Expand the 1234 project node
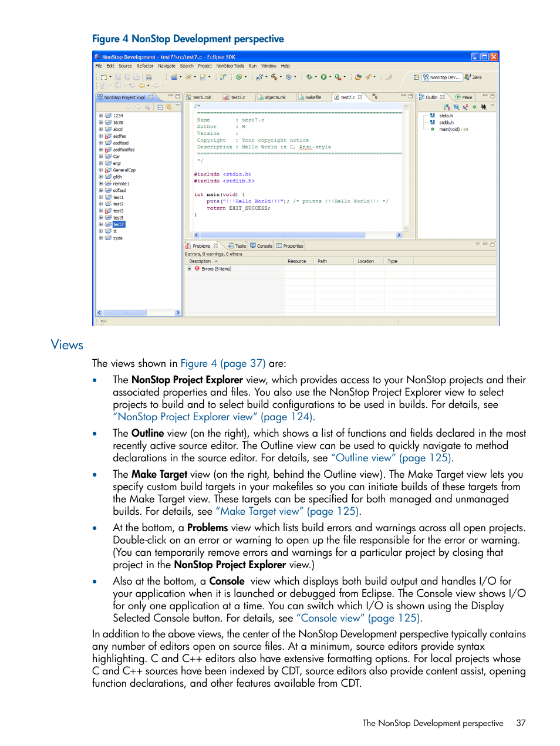 [101, 116]
